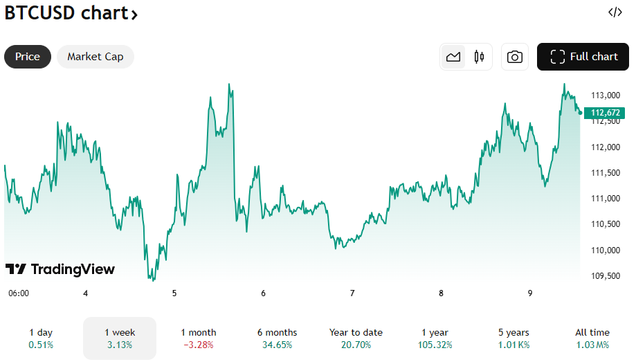Viewport: 636px width, 364px height.
Task: Switch to area line chart style
Action: coord(453,57)
